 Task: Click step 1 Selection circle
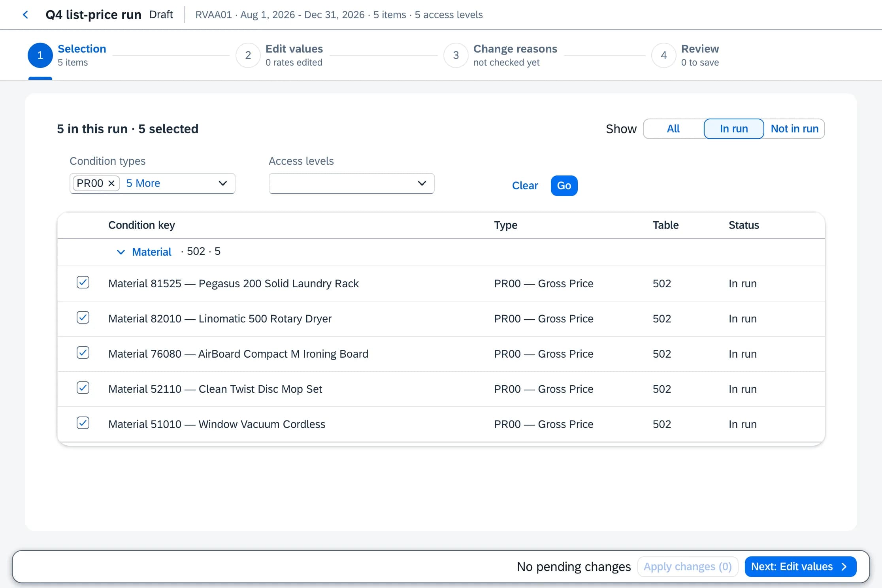(x=40, y=55)
